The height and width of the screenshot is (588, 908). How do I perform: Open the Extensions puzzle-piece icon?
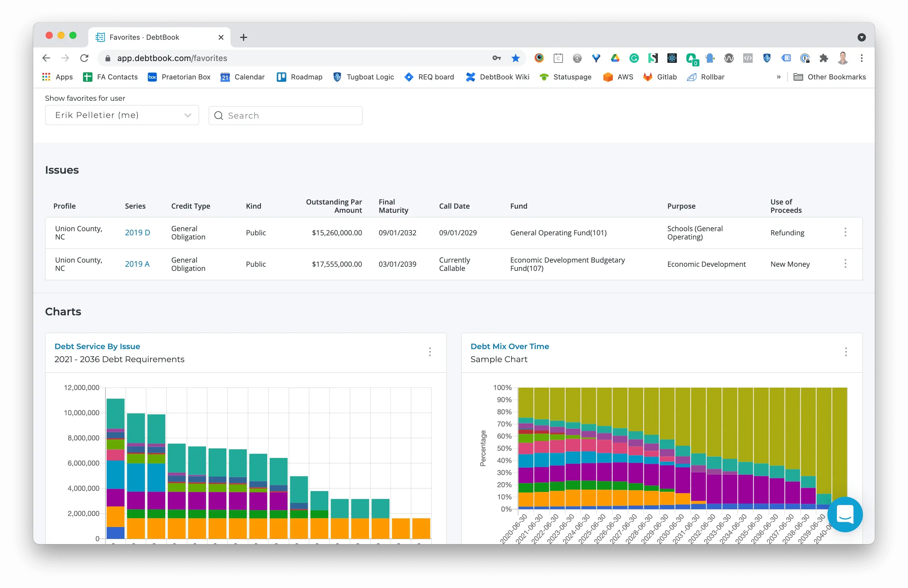point(824,58)
